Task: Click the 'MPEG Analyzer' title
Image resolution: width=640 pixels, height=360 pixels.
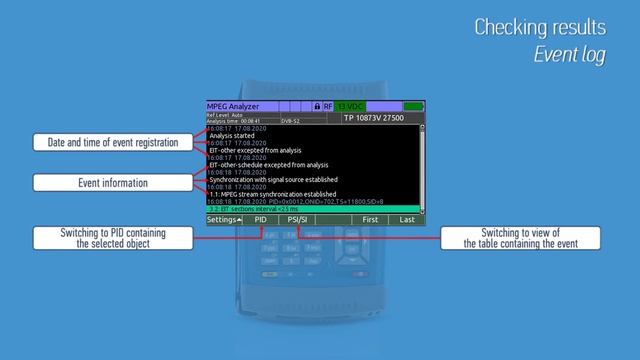Action: 233,107
